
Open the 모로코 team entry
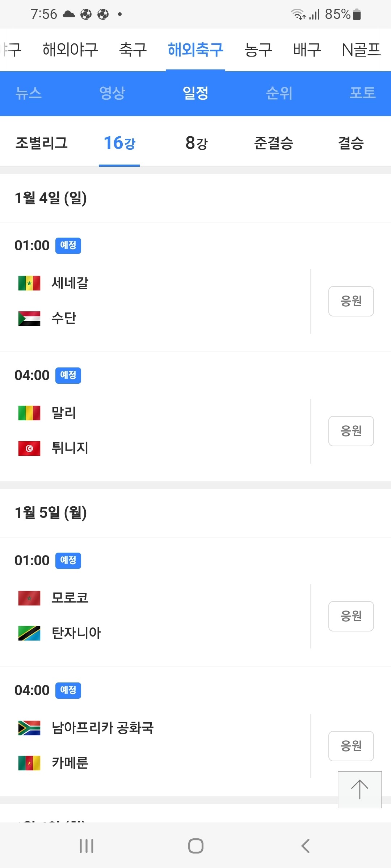click(x=70, y=597)
